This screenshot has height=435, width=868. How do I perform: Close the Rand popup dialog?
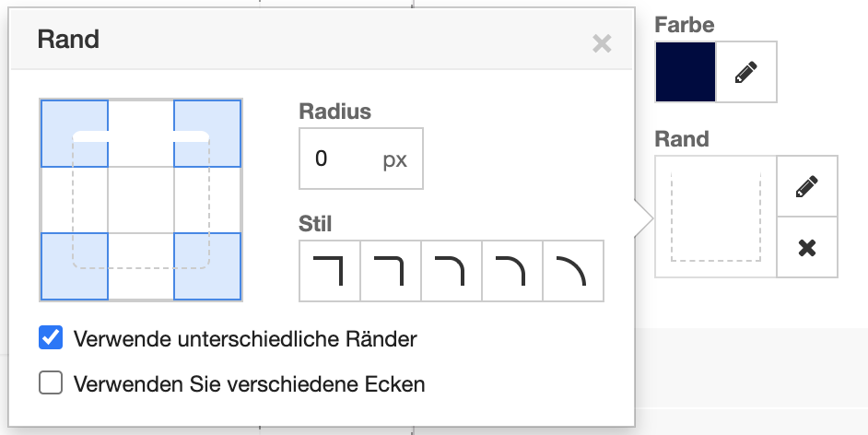(602, 43)
